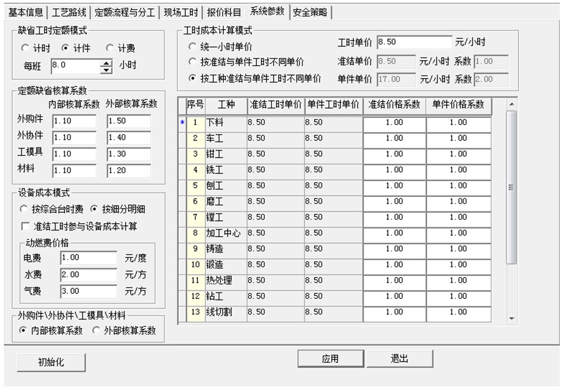Edit 工模具 外部核算系数 field
The height and width of the screenshot is (392, 566).
tap(129, 154)
